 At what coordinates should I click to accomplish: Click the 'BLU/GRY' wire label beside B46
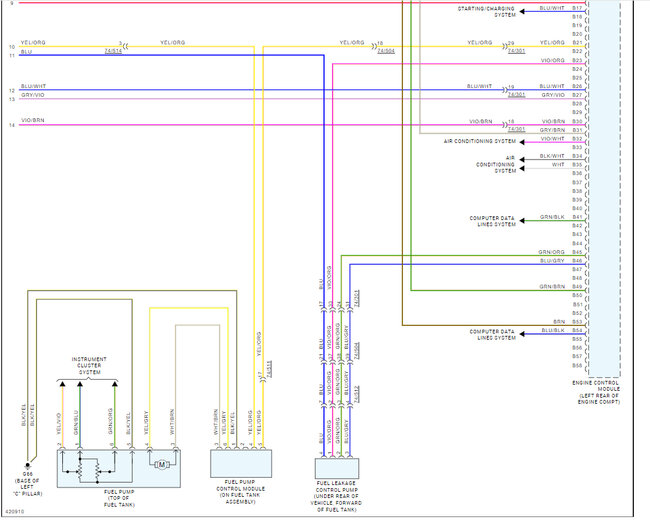552,261
